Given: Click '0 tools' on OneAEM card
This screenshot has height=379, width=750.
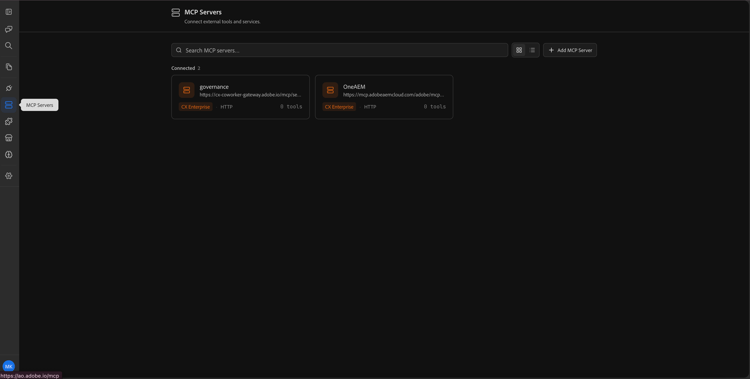Looking at the screenshot, I should pyautogui.click(x=435, y=107).
